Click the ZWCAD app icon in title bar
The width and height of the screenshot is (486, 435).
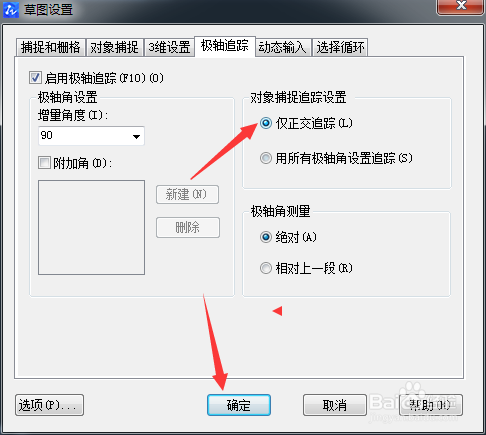[11, 10]
